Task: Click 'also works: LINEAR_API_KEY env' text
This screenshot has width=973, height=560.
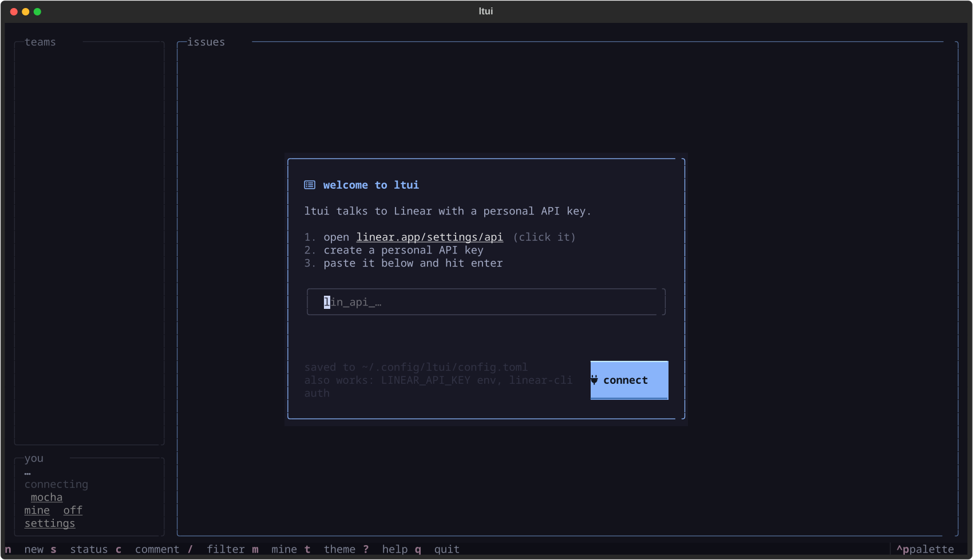Action: tap(438, 387)
